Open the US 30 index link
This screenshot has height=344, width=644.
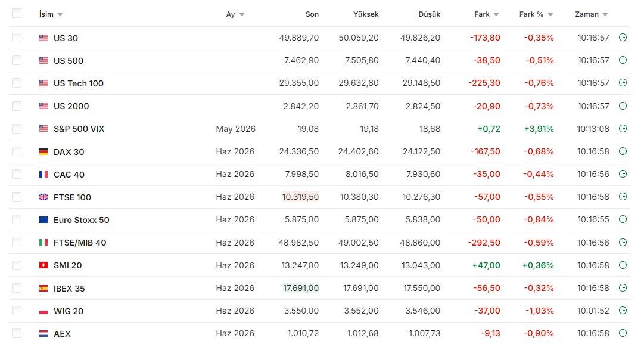point(66,38)
